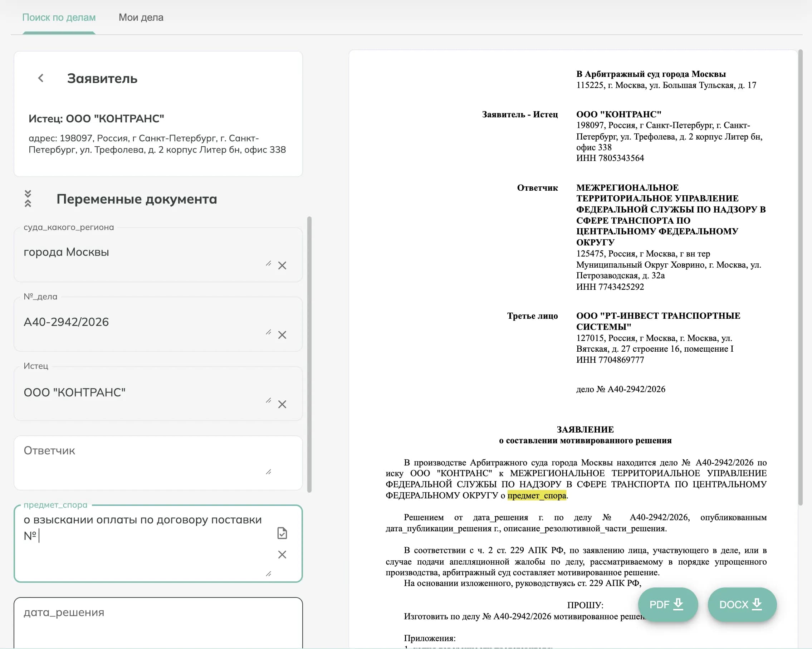Clear the Истец field with the X icon
The height and width of the screenshot is (649, 812).
(x=283, y=405)
